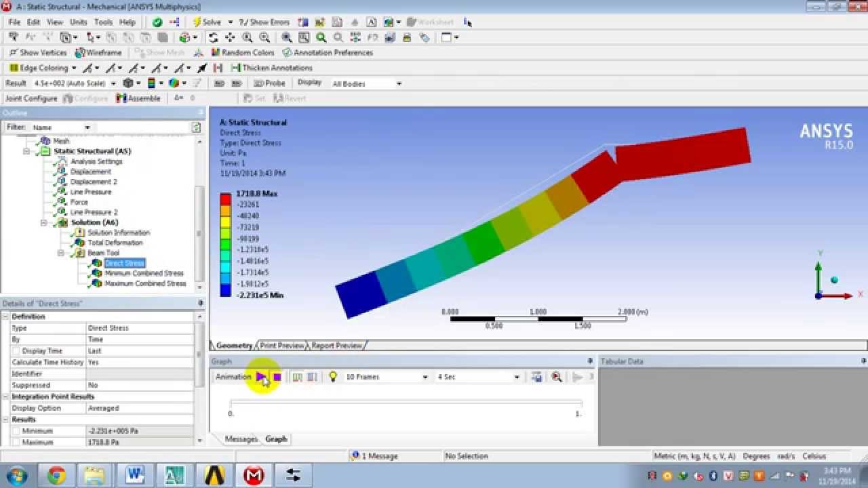868x488 pixels.
Task: Click the distributed animation frames icon
Action: (297, 377)
